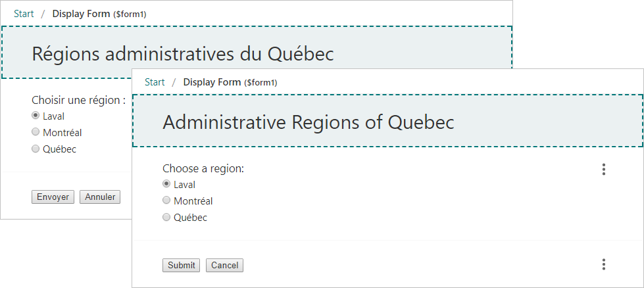
Task: Select the Québec radio under Choisir une région
Action: click(36, 149)
